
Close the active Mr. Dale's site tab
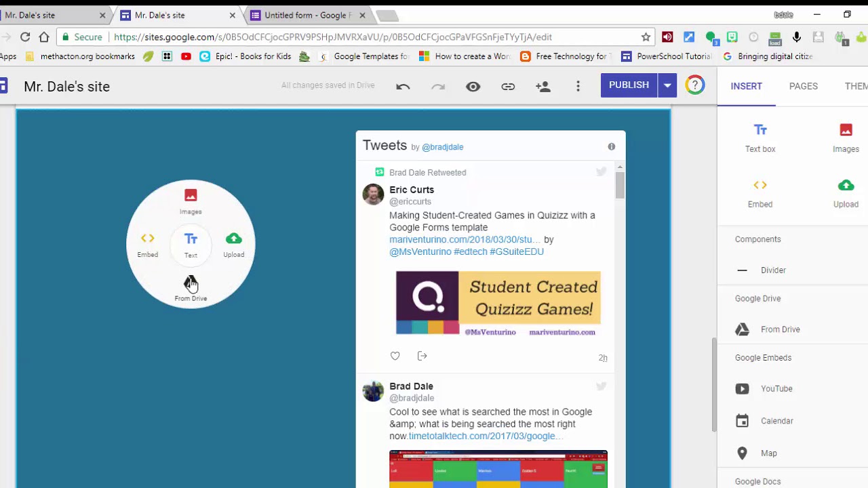click(233, 15)
